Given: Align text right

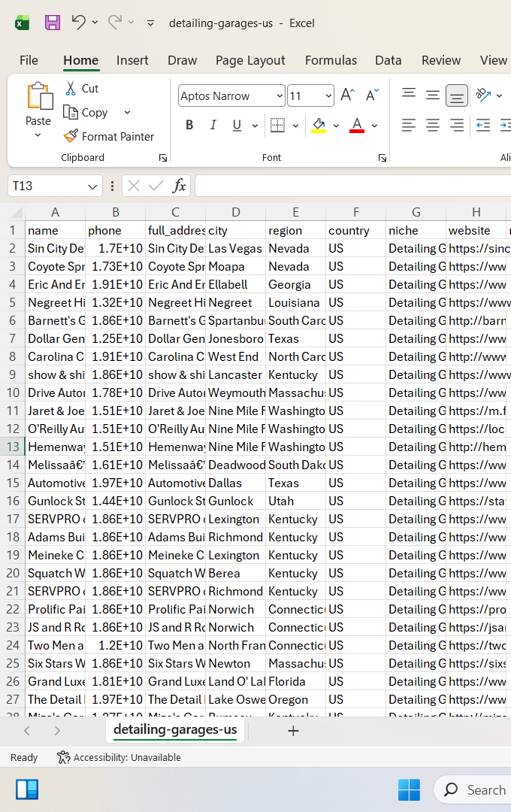Looking at the screenshot, I should coord(457,125).
